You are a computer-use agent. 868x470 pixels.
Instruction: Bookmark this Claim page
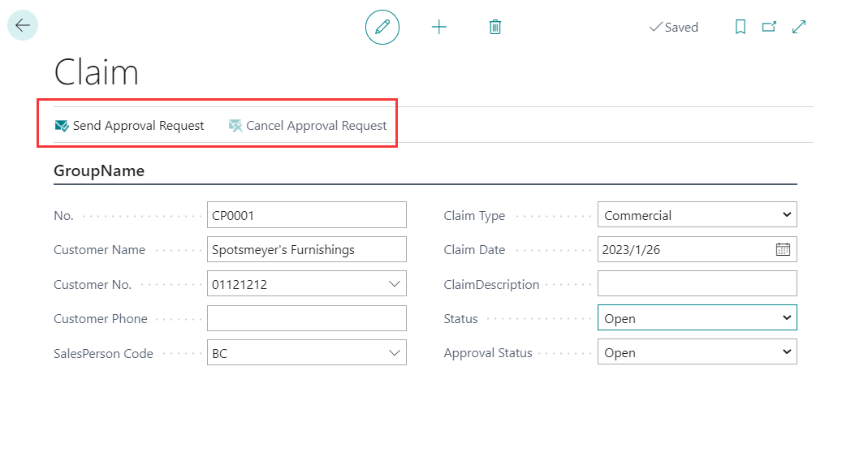(740, 27)
